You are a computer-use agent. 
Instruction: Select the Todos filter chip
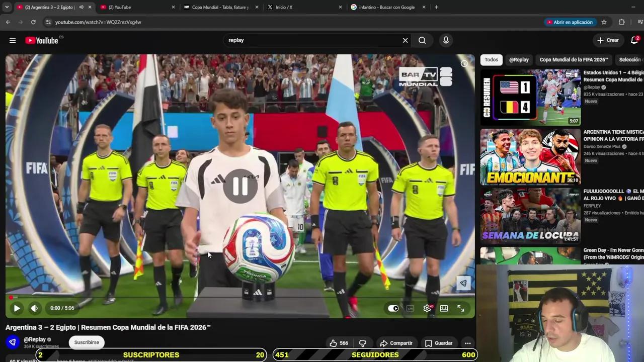pos(492,60)
